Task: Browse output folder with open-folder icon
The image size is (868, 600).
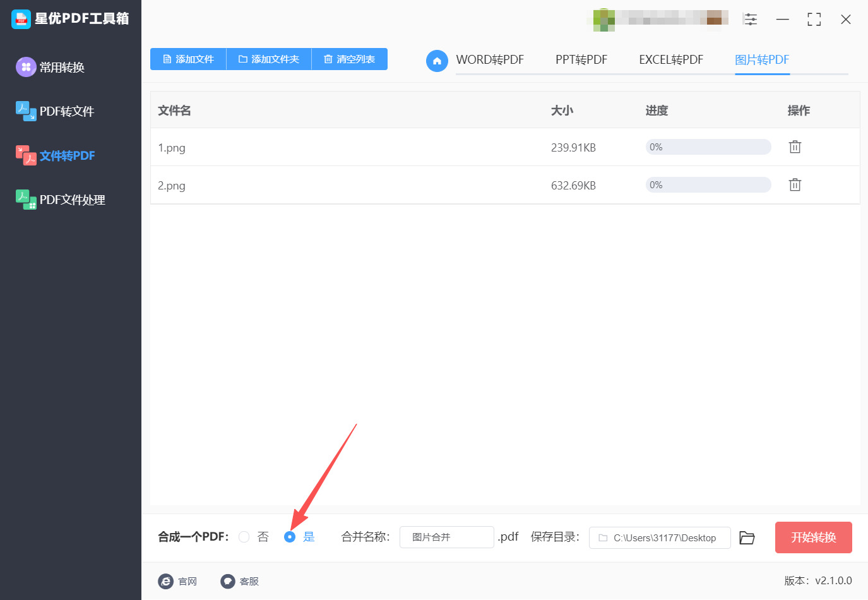Action: [747, 538]
